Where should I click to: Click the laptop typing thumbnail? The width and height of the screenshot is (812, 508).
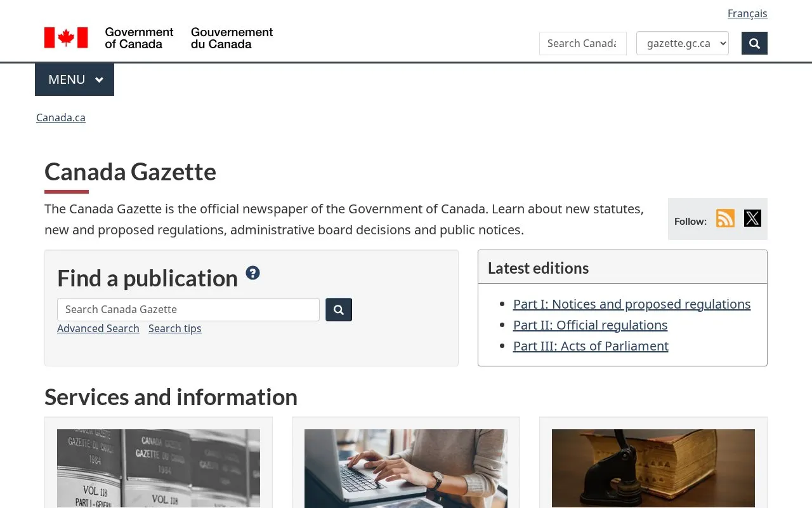[x=406, y=469]
